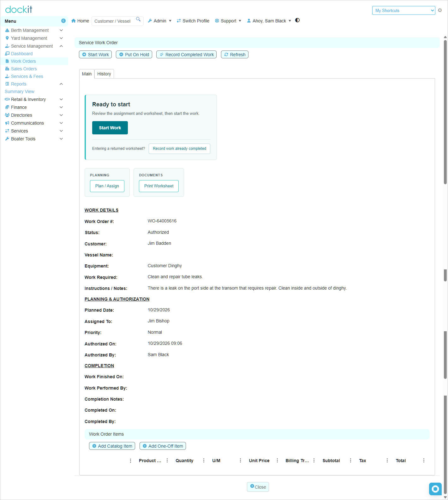This screenshot has width=448, height=500.
Task: Expand Berth Management chevron
Action: (61, 30)
